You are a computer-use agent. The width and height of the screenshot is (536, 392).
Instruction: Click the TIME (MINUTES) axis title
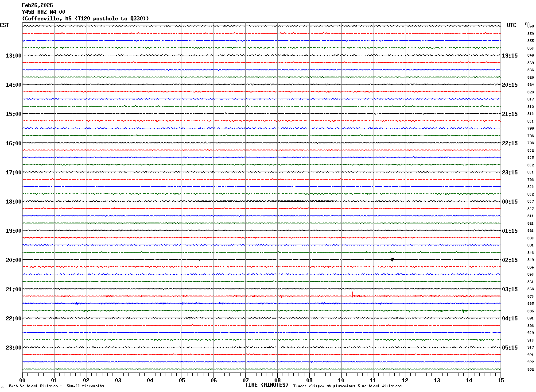click(x=267, y=385)
